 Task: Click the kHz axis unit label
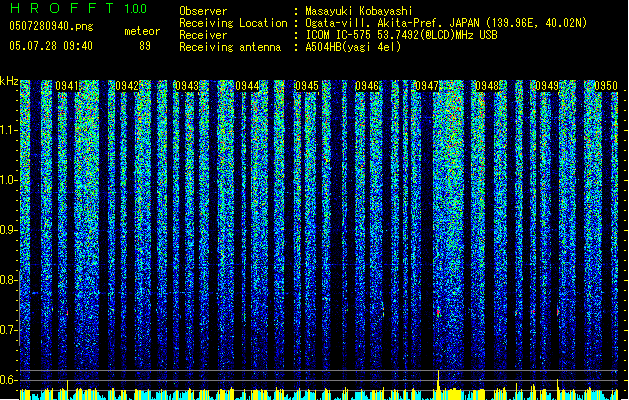click(9, 81)
